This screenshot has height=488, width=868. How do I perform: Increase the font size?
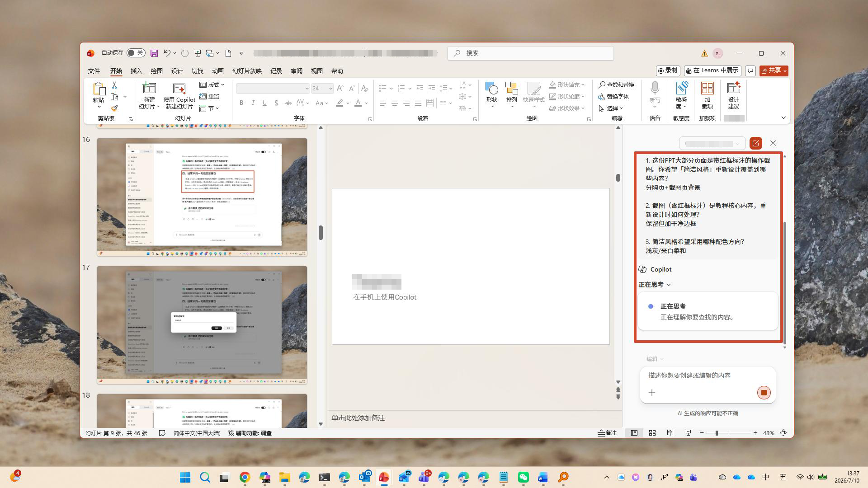[x=340, y=89]
